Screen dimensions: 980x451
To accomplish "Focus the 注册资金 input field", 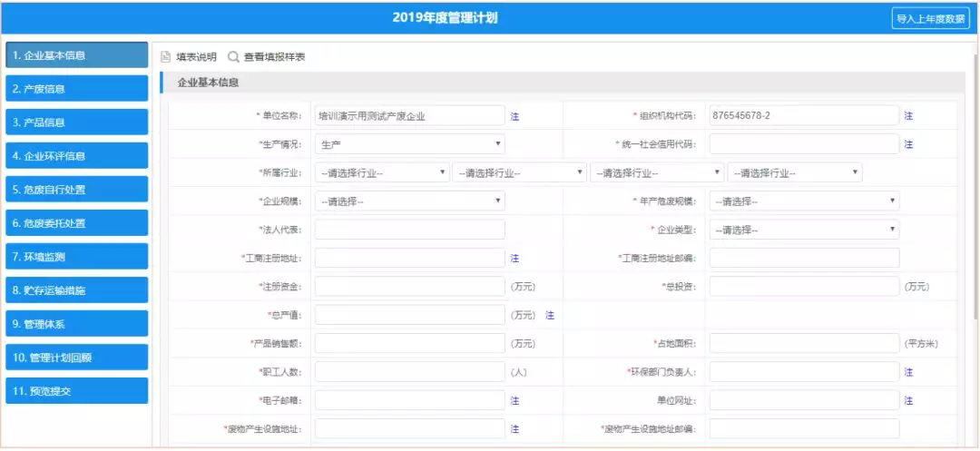I will coord(409,287).
